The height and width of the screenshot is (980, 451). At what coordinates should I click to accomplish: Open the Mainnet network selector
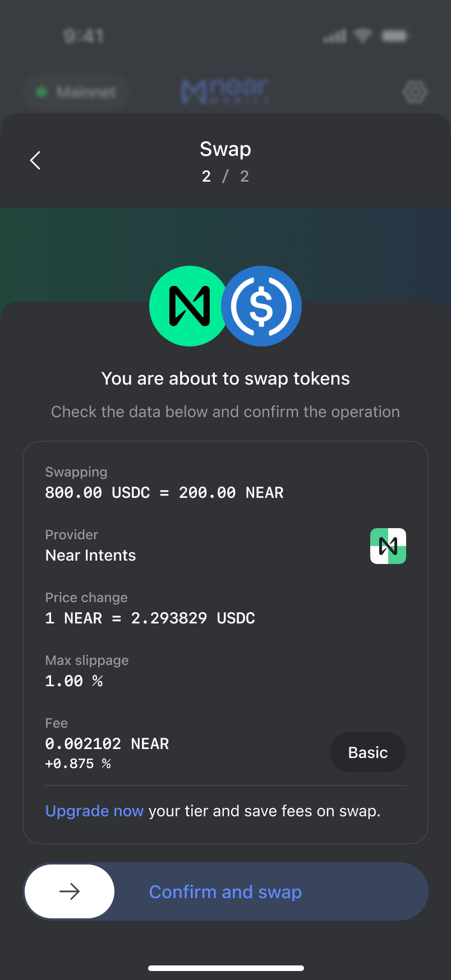coord(76,92)
